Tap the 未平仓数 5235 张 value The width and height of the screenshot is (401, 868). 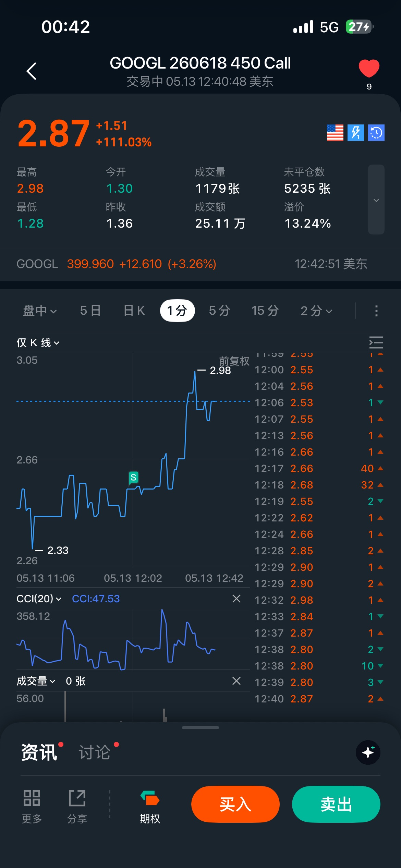307,188
